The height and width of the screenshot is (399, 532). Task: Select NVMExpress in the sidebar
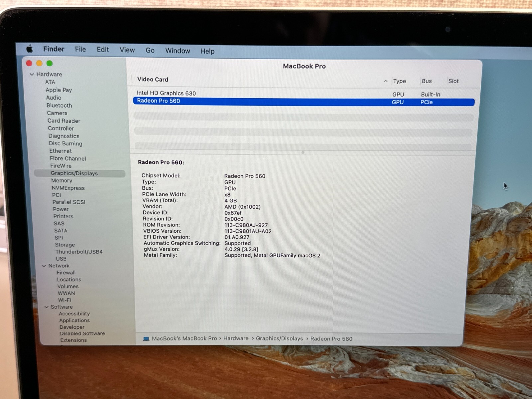[68, 188]
